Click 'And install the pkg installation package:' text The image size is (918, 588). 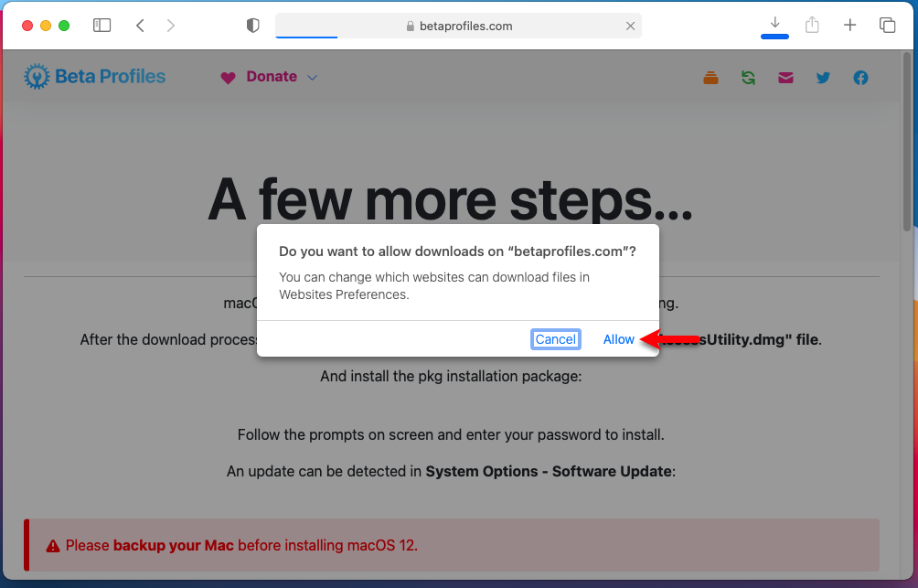pyautogui.click(x=451, y=376)
